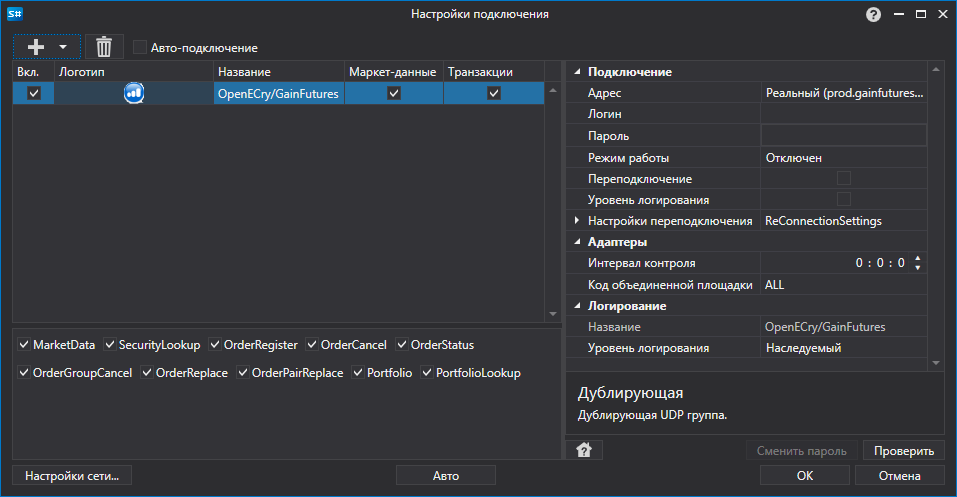The image size is (957, 497).
Task: Click the OK button
Action: (x=804, y=475)
